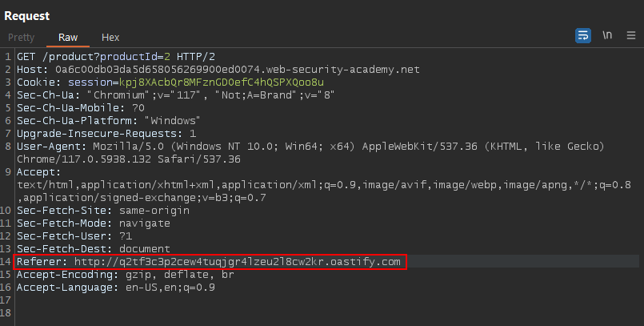Click the Sec-Fetch-Mode: navigate line
644x326 pixels.
coord(94,223)
